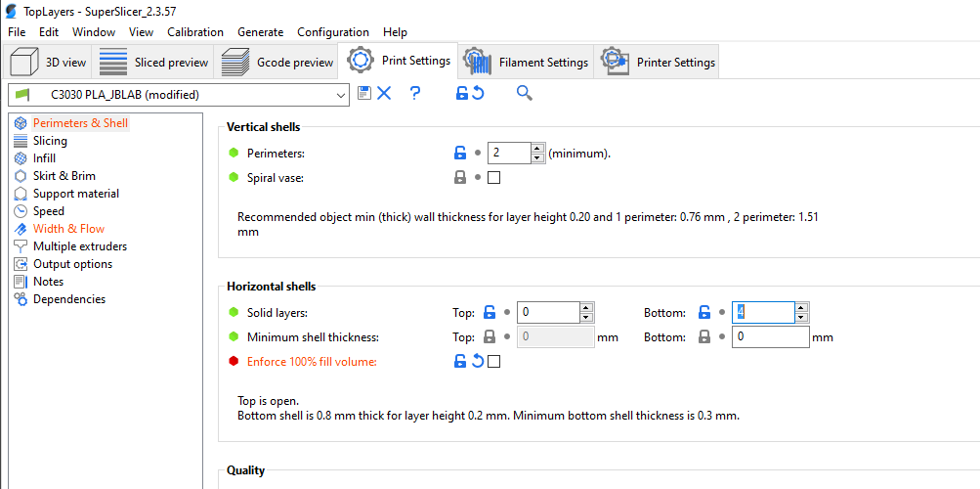The height and width of the screenshot is (489, 980).
Task: Click the Infill sidebar icon
Action: 21,158
